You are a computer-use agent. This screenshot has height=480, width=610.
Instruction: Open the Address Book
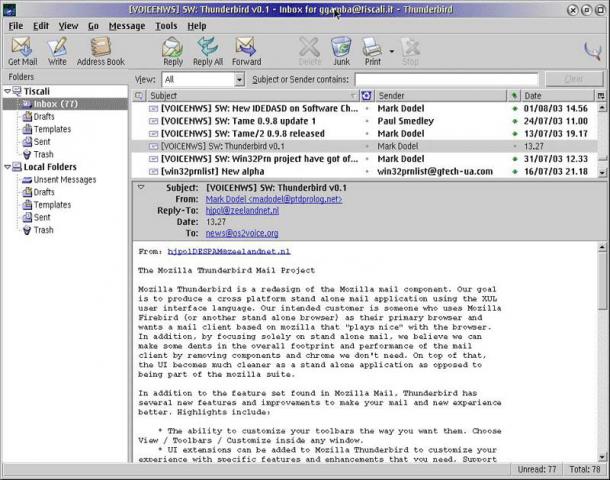(x=101, y=51)
